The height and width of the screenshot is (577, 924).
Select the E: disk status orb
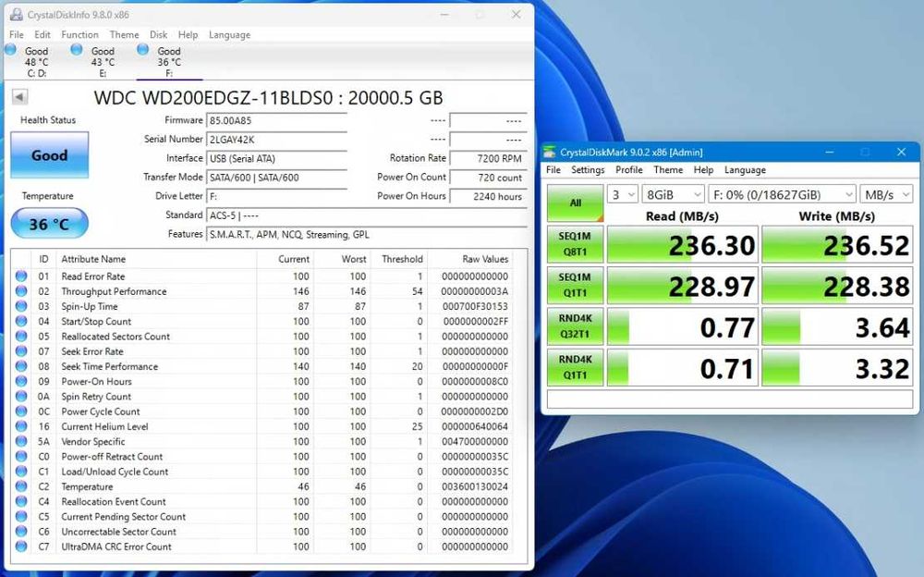pos(77,50)
